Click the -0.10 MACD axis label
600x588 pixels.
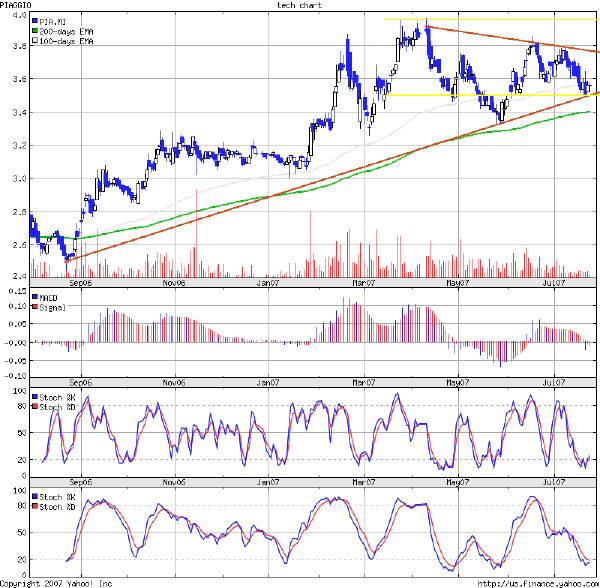[16, 376]
